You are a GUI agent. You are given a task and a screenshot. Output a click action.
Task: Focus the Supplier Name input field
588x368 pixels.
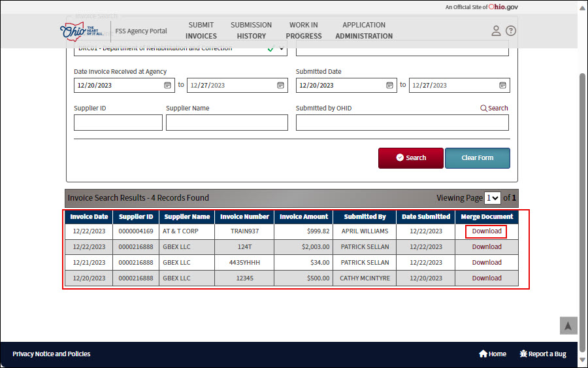[227, 123]
